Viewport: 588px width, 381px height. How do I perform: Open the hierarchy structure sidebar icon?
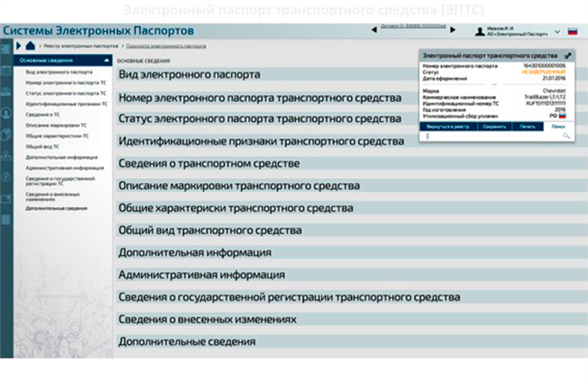tap(7, 156)
